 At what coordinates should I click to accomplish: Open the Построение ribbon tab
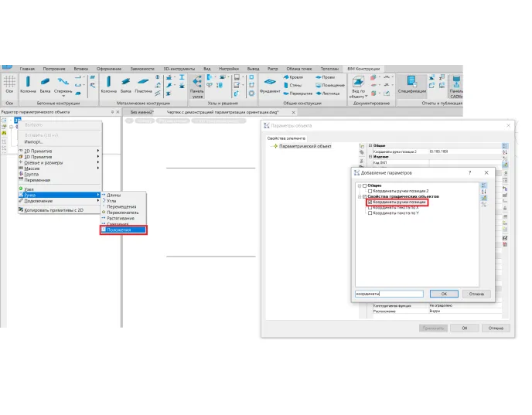[54, 69]
